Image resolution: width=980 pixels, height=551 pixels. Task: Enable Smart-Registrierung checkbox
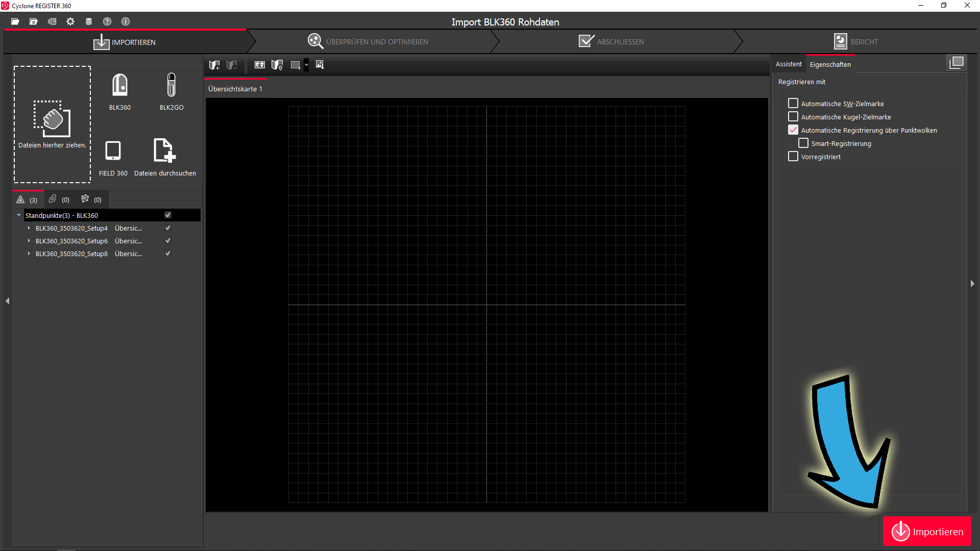[803, 143]
